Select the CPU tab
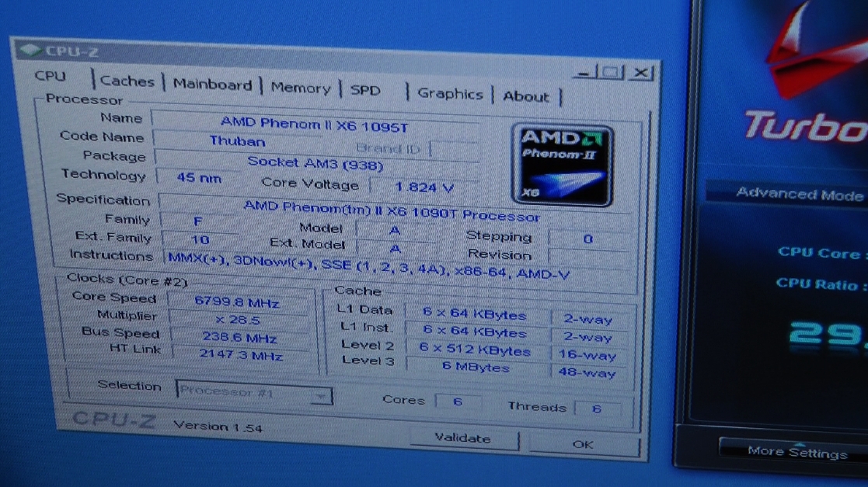 point(51,76)
